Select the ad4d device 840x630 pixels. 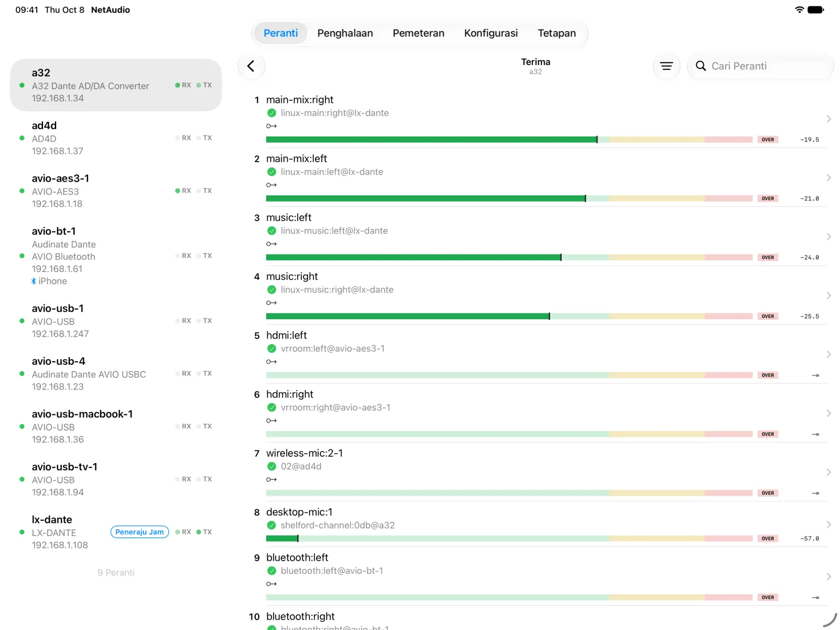pyautogui.click(x=116, y=138)
